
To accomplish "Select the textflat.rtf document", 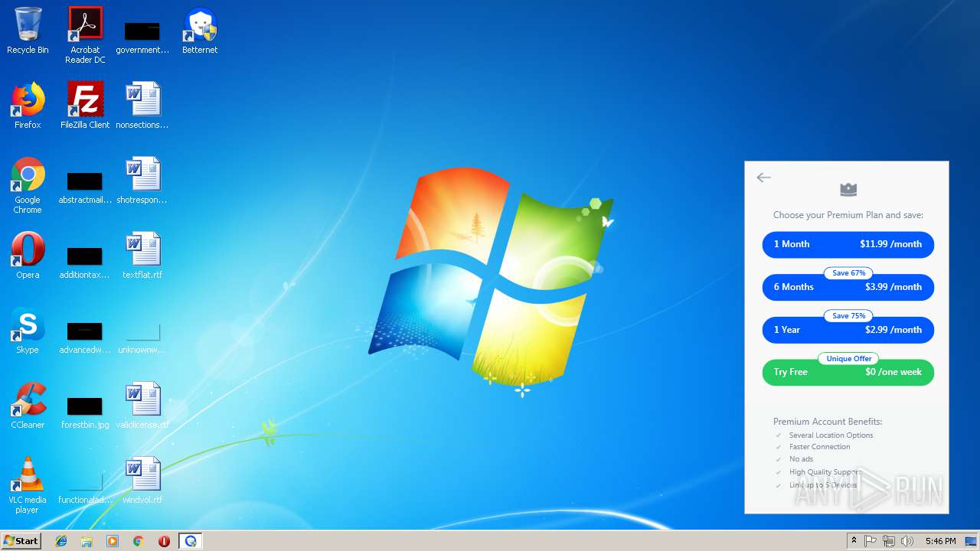I will click(x=142, y=256).
